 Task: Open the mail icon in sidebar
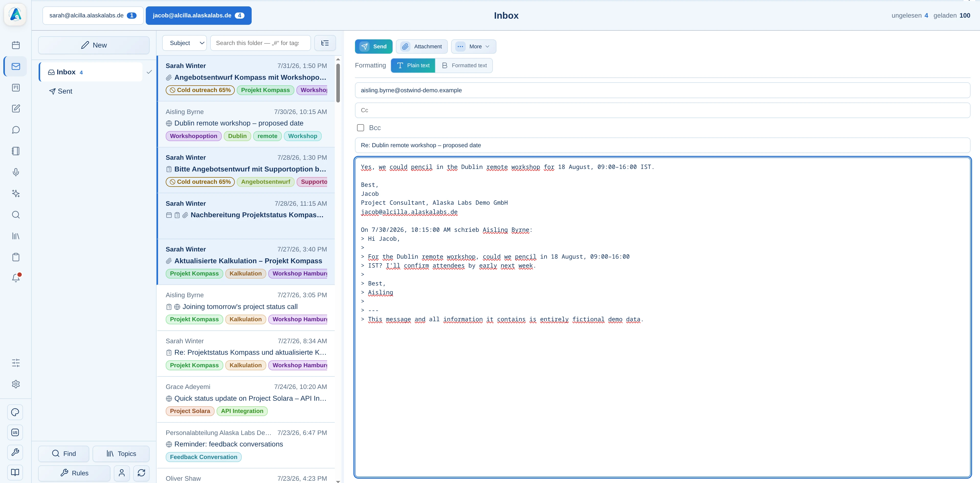click(x=16, y=66)
